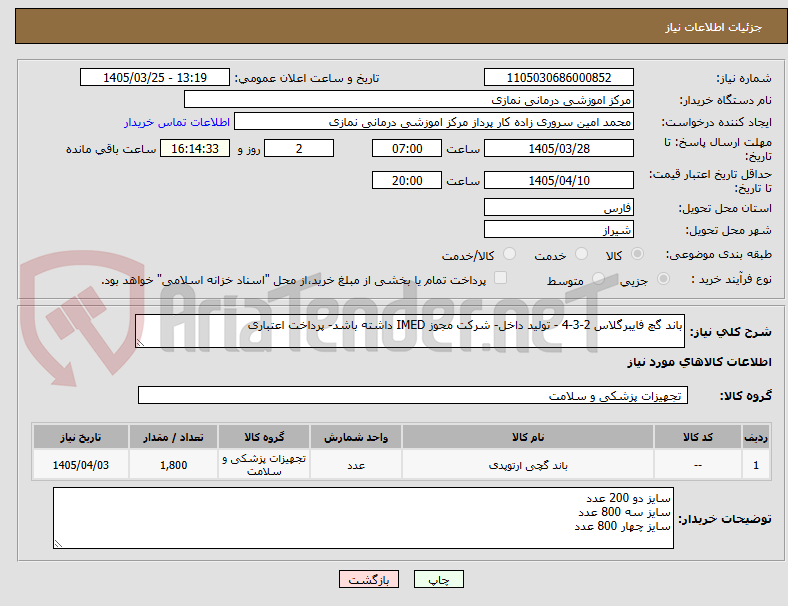
Task: Open buyer contact info link اطلاعات تماس خریدار
Action: (177, 122)
